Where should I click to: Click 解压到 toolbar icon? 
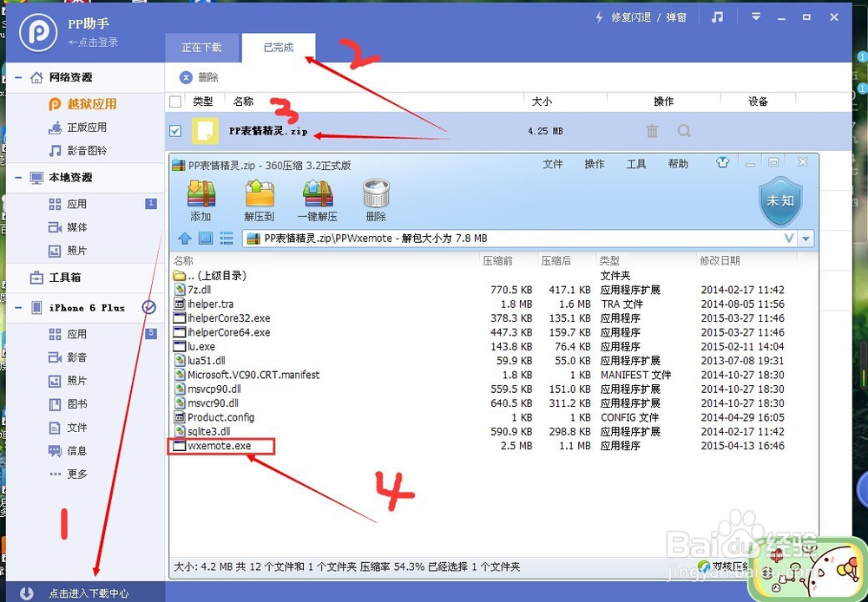(x=260, y=200)
